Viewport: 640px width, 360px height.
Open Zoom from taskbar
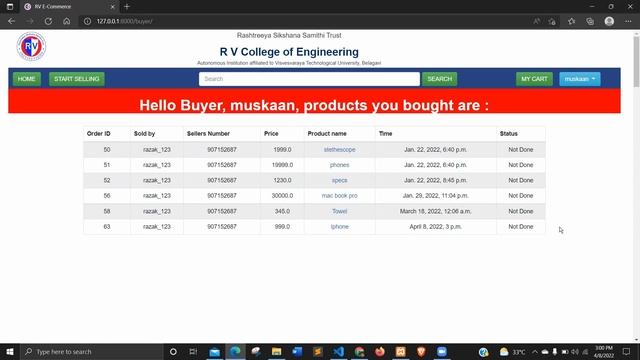pos(442,351)
